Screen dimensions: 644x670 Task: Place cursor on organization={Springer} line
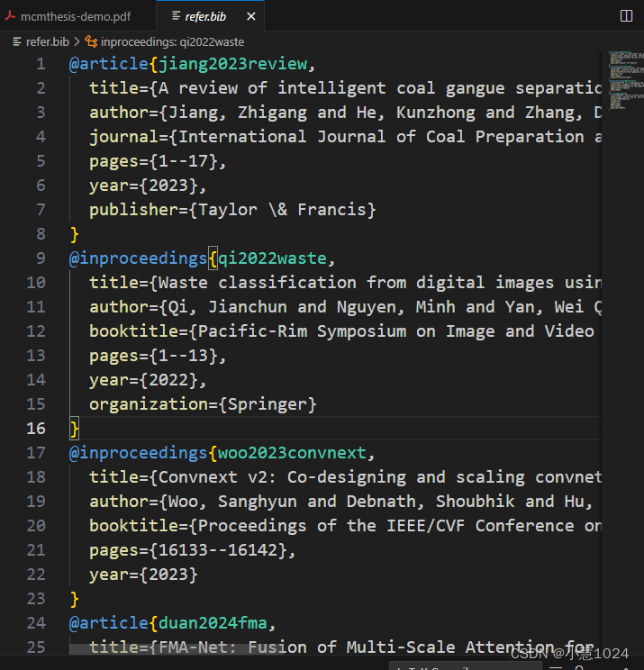(203, 404)
